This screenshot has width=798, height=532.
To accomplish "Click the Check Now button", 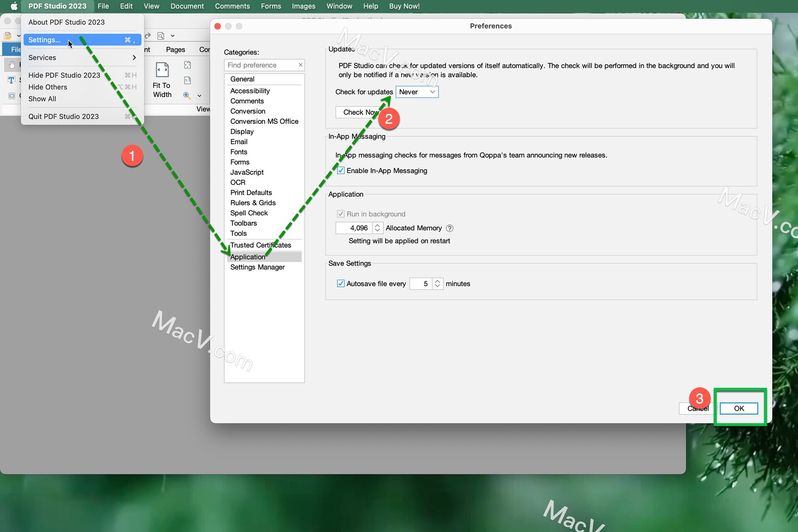I will 361,112.
